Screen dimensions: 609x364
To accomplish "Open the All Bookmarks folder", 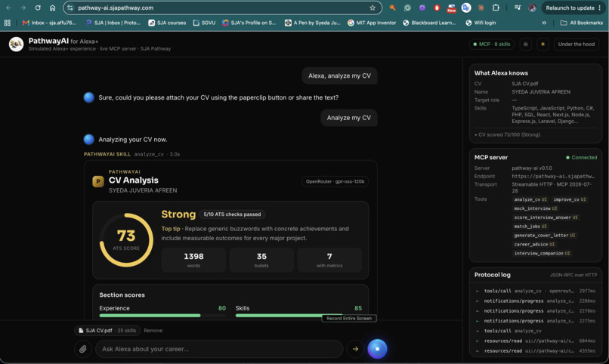I will pyautogui.click(x=582, y=23).
